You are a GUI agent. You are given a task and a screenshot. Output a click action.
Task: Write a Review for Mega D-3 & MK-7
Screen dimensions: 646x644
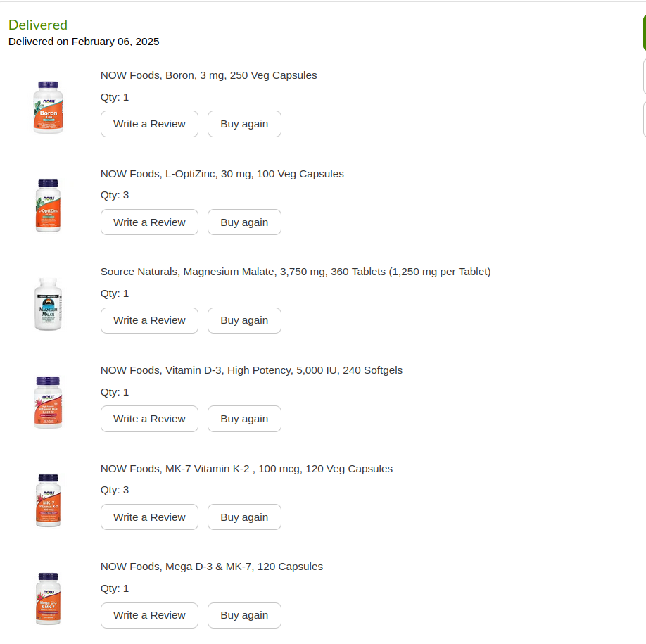click(x=150, y=616)
